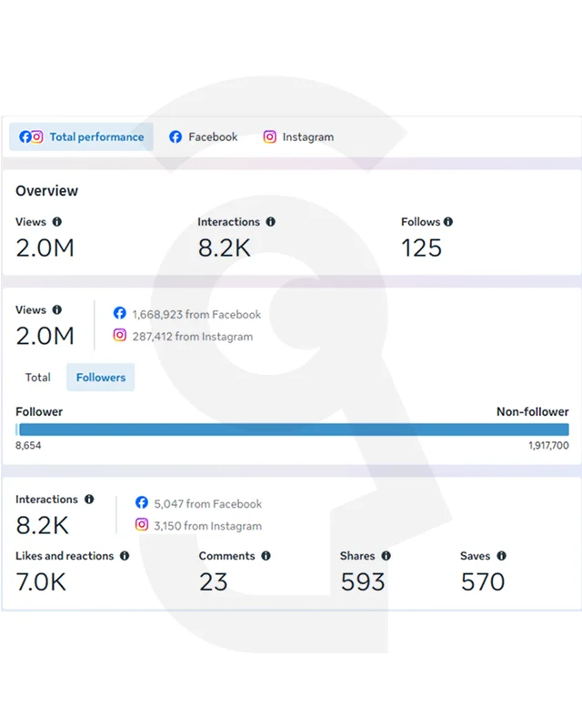
Task: Click the 23 comments value
Action: click(214, 582)
